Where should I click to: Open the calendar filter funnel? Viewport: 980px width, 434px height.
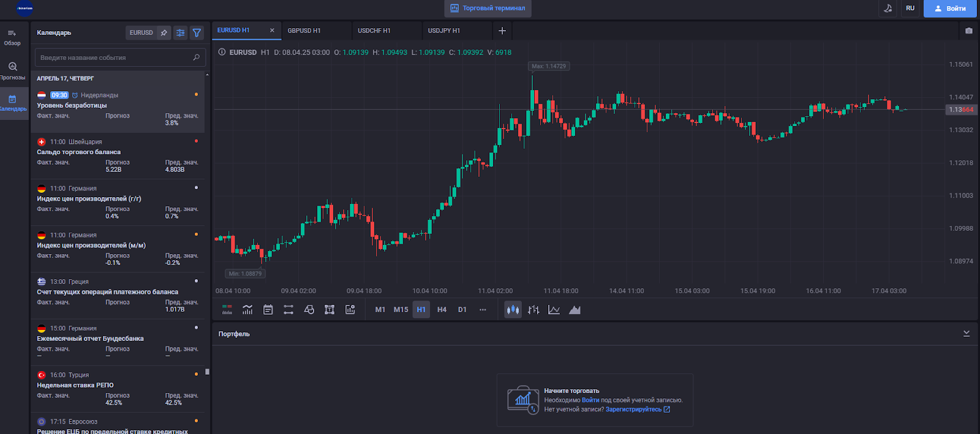click(197, 33)
